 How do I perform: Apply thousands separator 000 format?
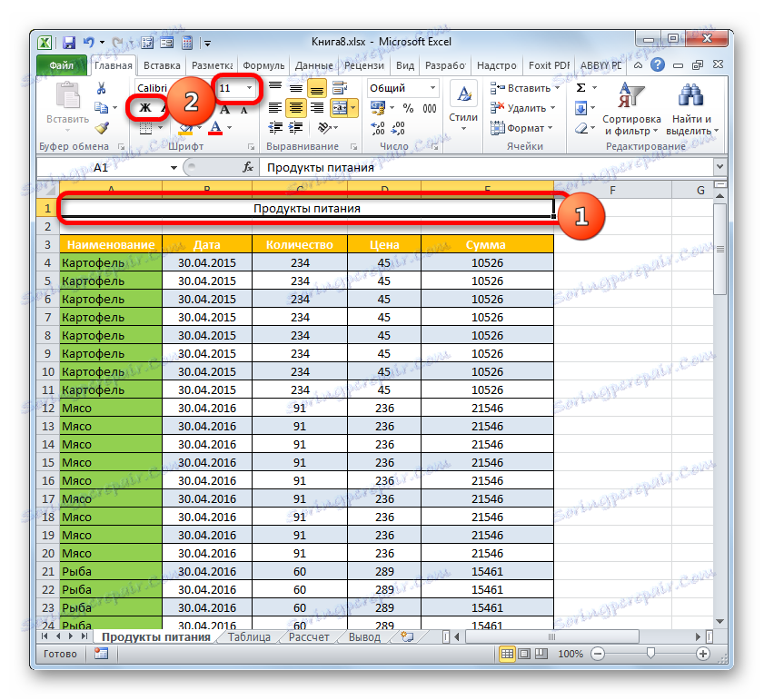[x=430, y=108]
